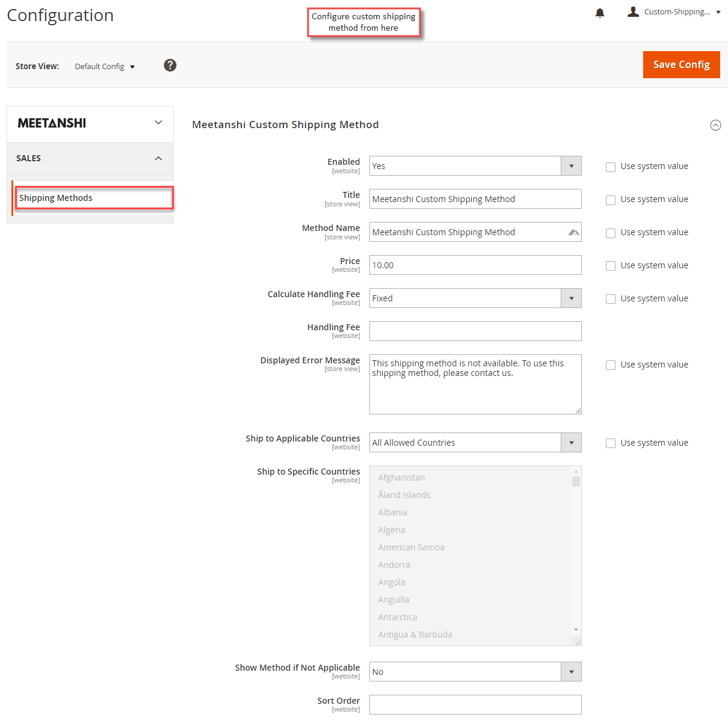Viewport: 728px width, 720px height.
Task: Click the Save Config button
Action: coord(682,64)
